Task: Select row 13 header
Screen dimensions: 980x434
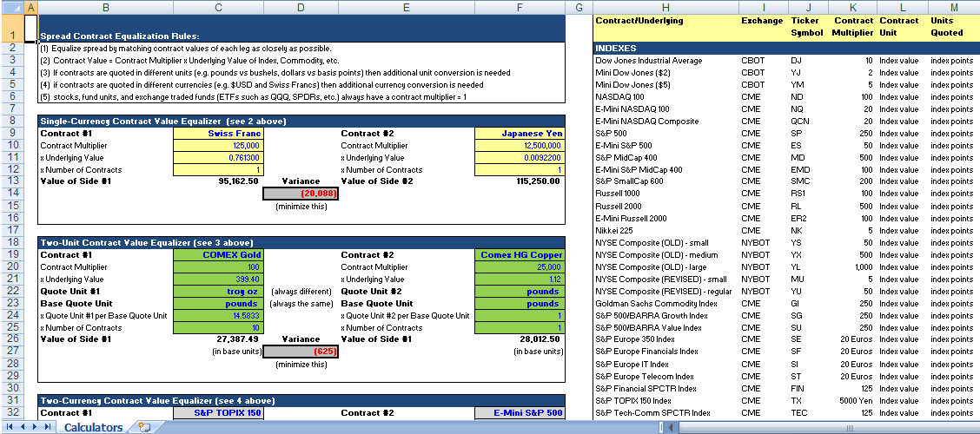Action: pos(12,181)
